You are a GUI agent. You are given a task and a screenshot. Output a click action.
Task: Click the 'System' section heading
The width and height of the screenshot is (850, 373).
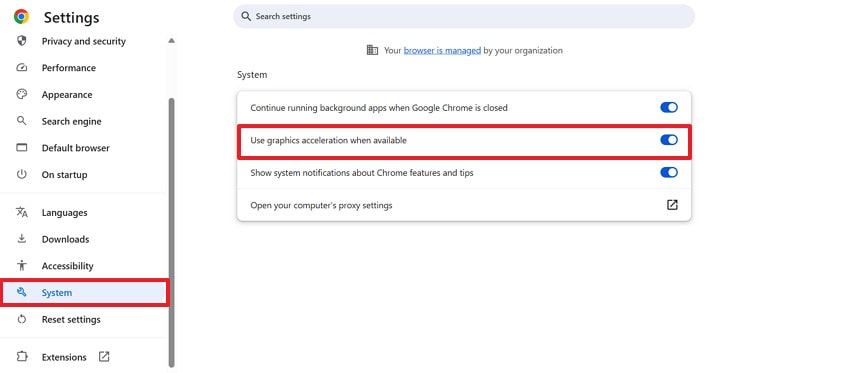pyautogui.click(x=252, y=75)
